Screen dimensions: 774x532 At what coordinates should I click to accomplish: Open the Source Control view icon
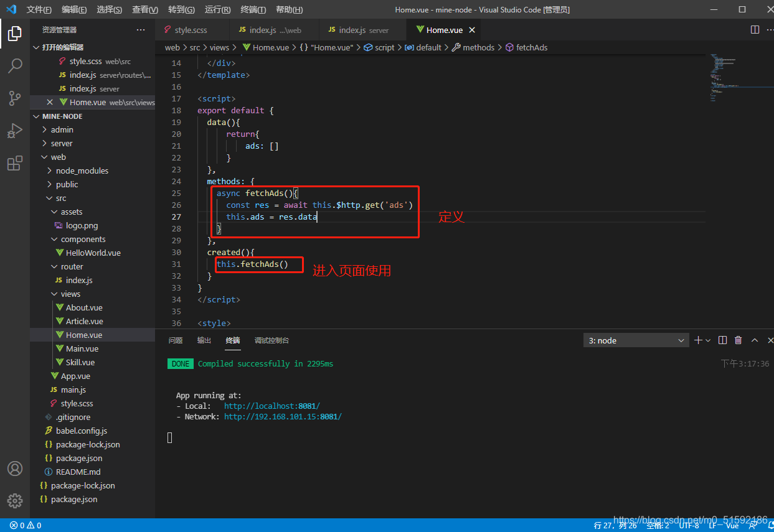15,98
